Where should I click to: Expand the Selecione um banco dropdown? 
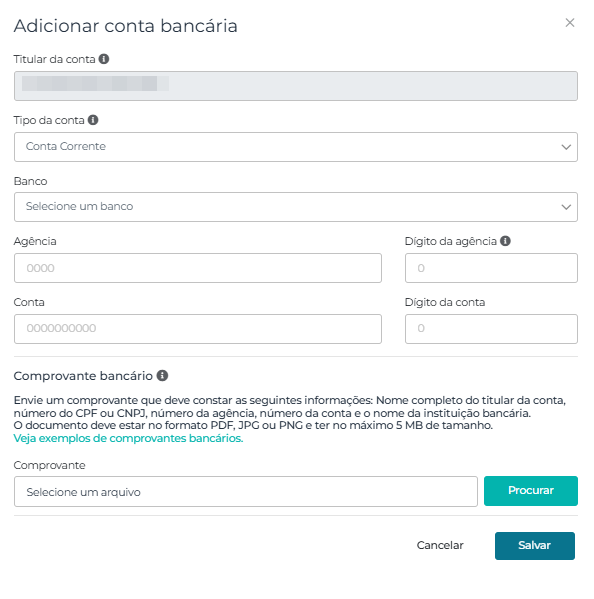[x=296, y=207]
